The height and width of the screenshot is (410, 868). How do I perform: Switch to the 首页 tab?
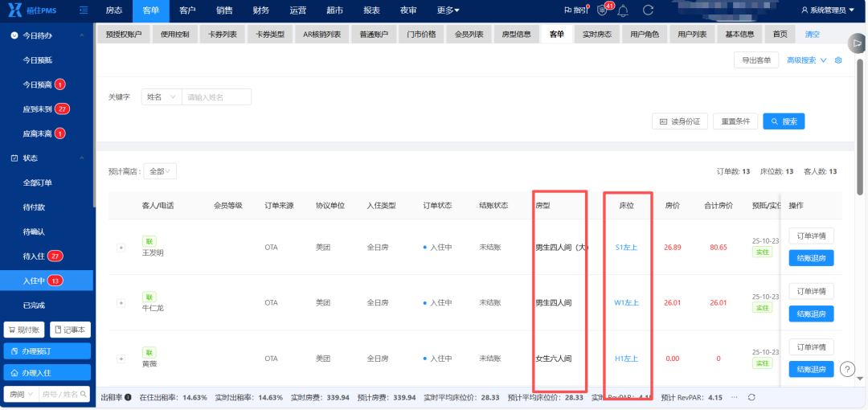click(780, 35)
